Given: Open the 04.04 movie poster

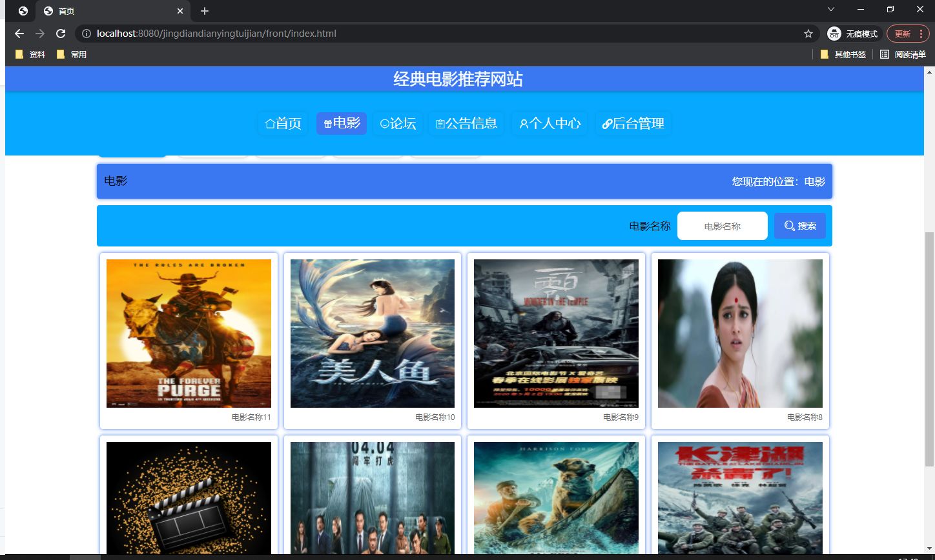Looking at the screenshot, I should [x=373, y=498].
